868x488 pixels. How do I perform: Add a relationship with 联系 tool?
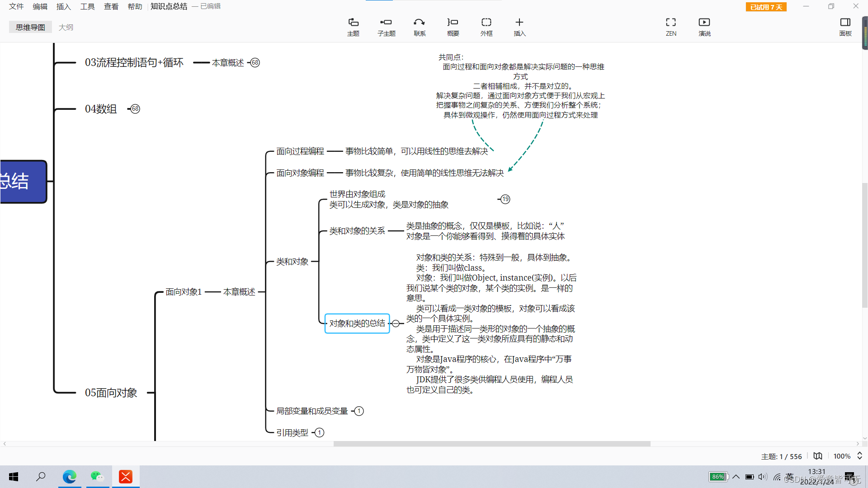point(420,27)
